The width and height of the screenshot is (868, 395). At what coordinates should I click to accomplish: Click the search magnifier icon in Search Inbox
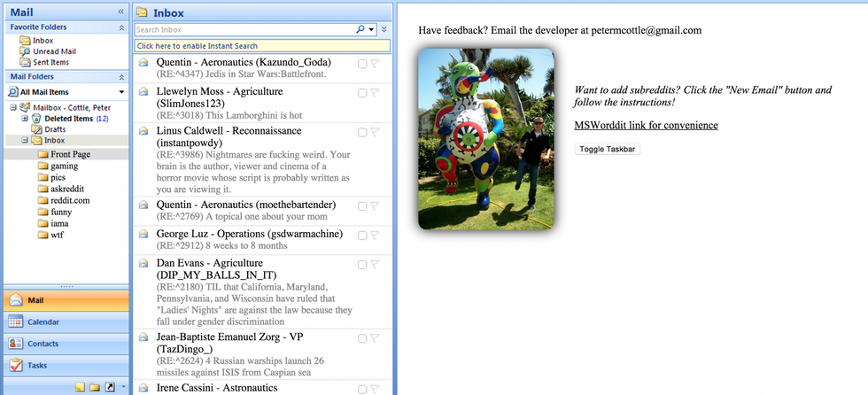coord(360,30)
